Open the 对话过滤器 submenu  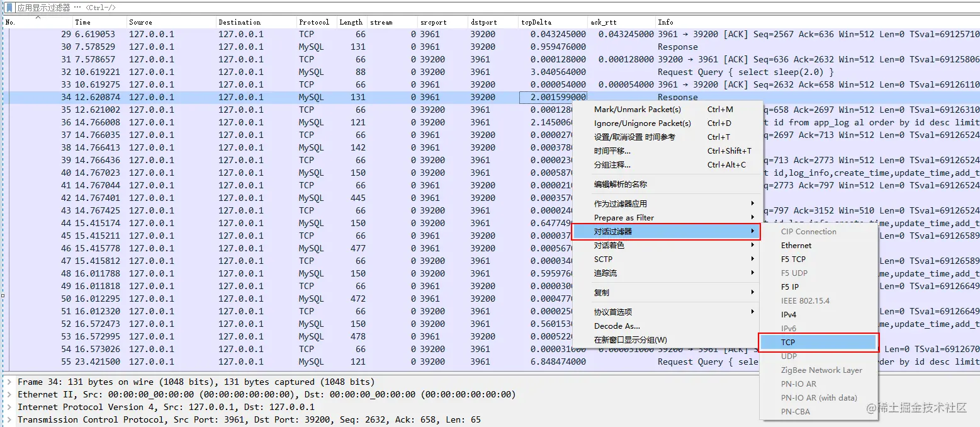pyautogui.click(x=667, y=232)
